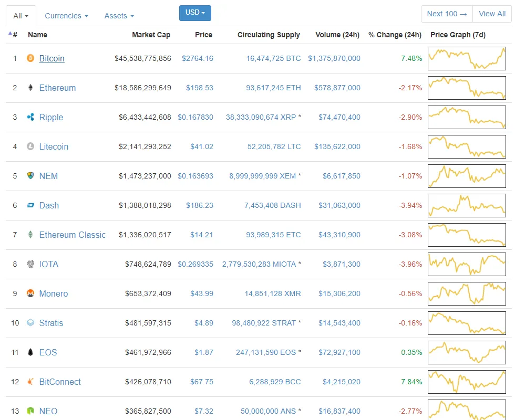Click EOS volume $72,927,100
Image resolution: width=515 pixels, height=420 pixels.
click(x=339, y=352)
